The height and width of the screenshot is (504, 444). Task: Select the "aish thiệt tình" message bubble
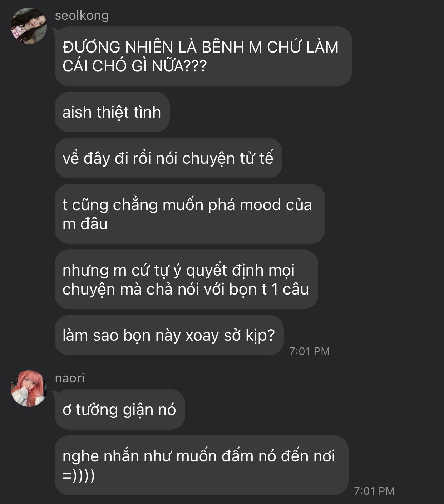point(112,112)
